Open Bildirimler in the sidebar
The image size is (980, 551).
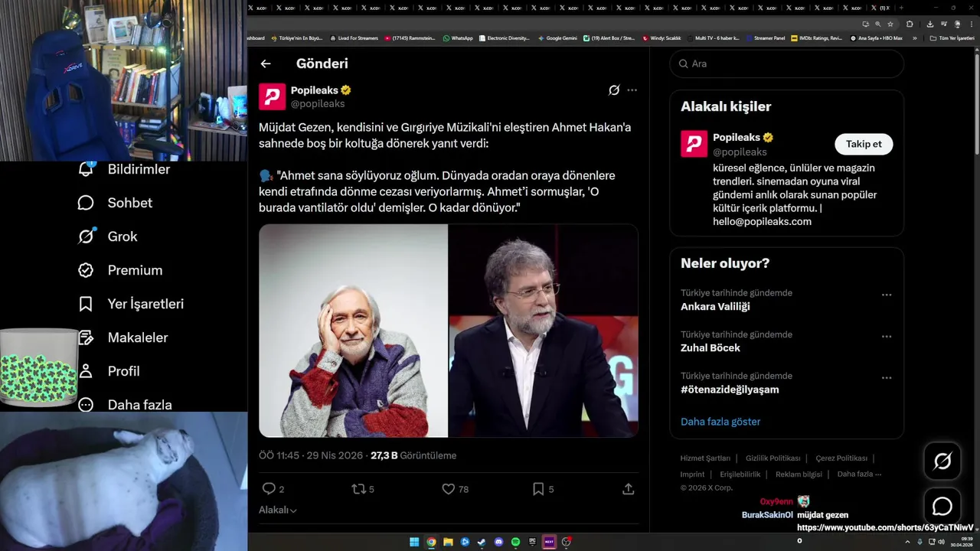[124, 169]
